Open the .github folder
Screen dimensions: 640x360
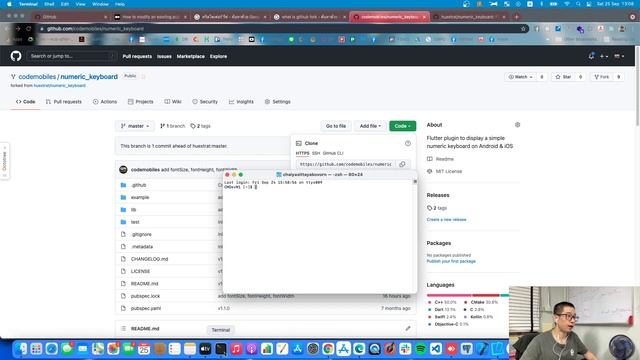(138, 185)
